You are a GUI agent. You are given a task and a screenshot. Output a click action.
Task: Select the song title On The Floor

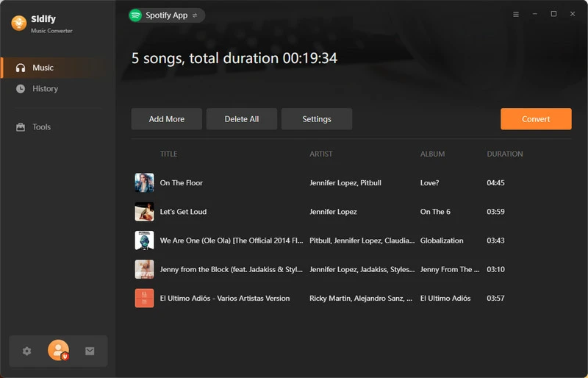(181, 183)
